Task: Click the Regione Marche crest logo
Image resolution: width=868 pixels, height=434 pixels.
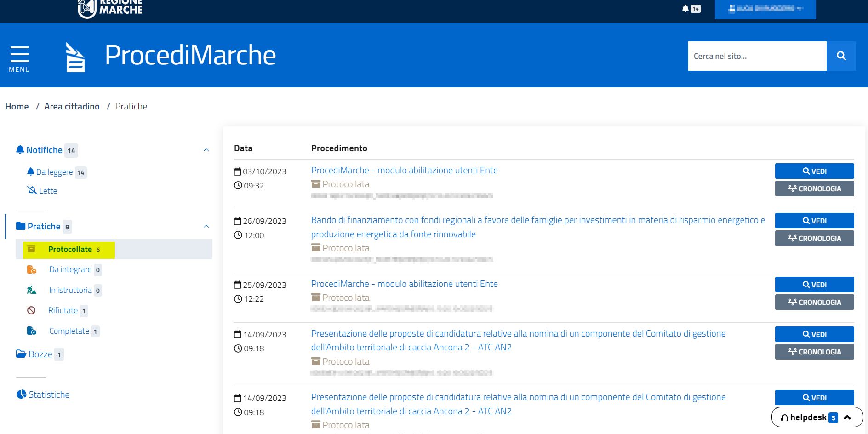Action: (x=87, y=8)
